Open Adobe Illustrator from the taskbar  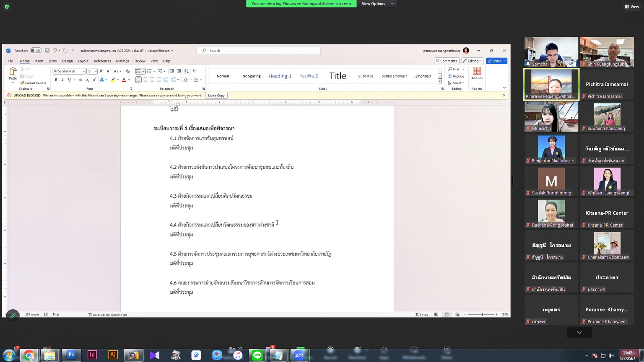pyautogui.click(x=113, y=355)
